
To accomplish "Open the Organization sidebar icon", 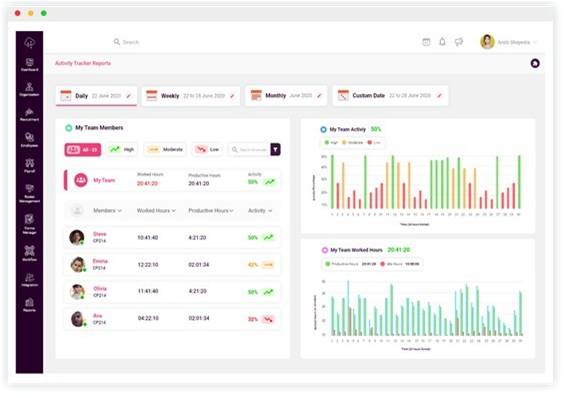I will click(29, 89).
